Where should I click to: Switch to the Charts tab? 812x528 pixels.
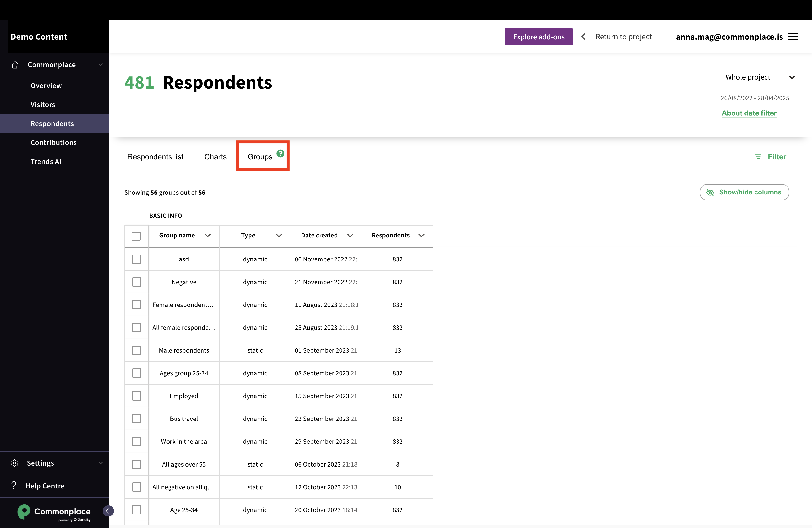pos(215,156)
